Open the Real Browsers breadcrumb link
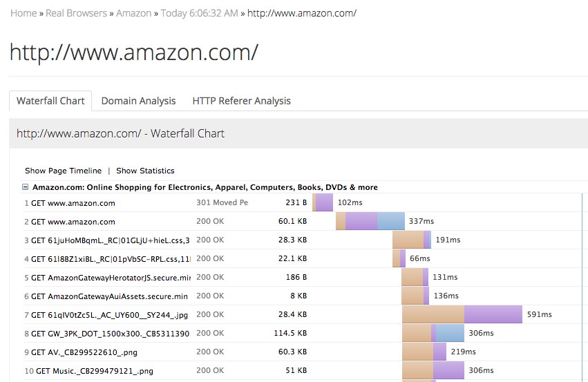588x382 pixels. click(x=76, y=13)
